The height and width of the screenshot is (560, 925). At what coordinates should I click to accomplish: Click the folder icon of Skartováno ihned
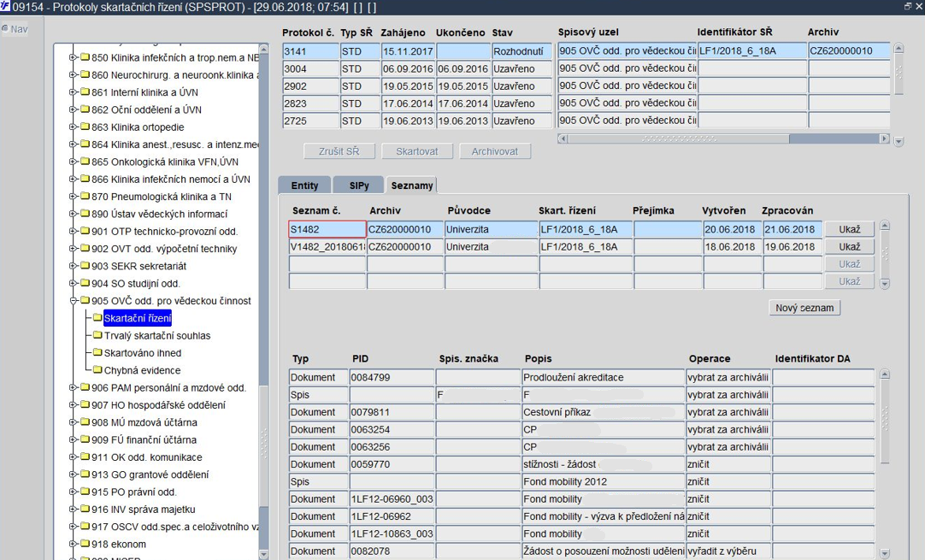97,353
